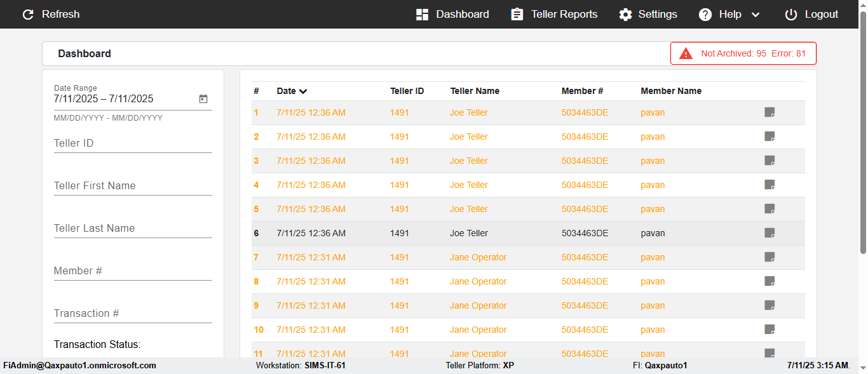Viewport: 868px width, 374px height.
Task: Focus the Teller First Name field
Action: click(133, 186)
